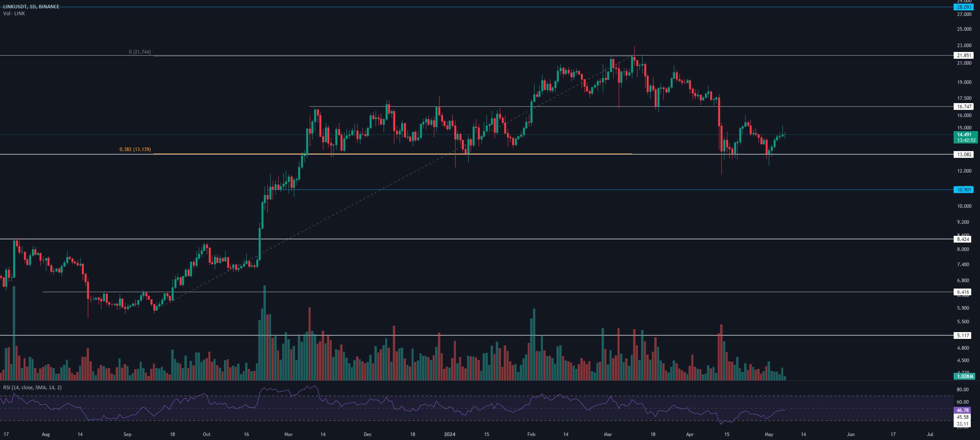Click the 17.500 price scale tick
The width and height of the screenshot is (980, 440).
pyautogui.click(x=964, y=98)
